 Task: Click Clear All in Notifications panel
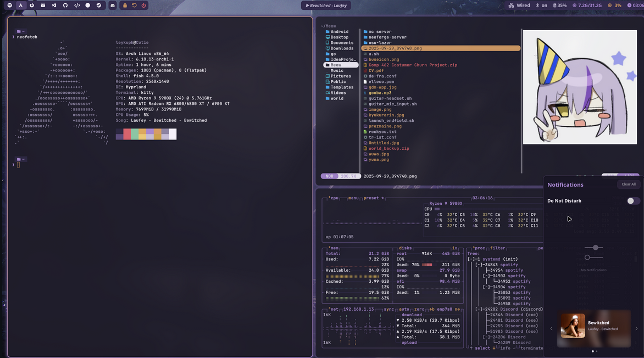click(629, 184)
